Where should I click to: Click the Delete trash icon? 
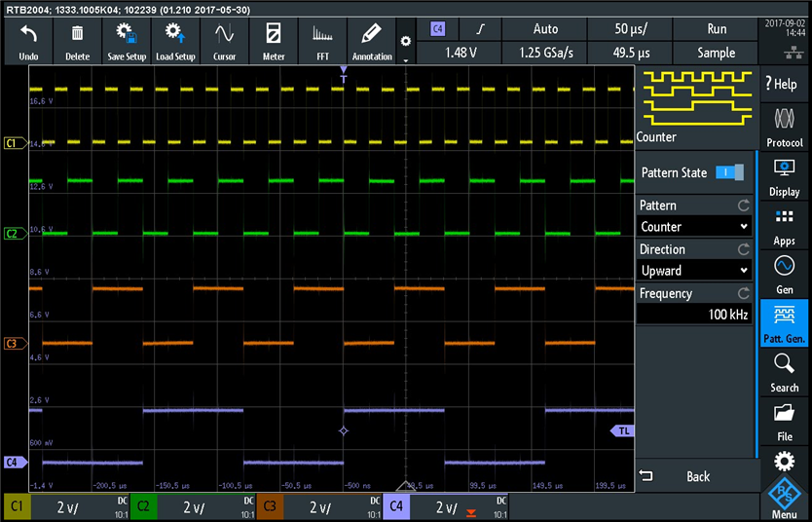(77, 41)
